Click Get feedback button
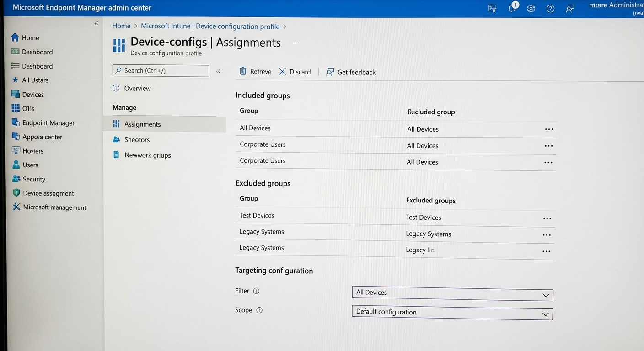The image size is (644, 351). (351, 72)
